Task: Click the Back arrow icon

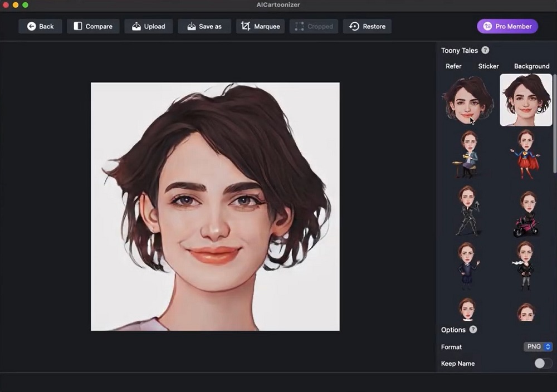Action: (x=32, y=26)
